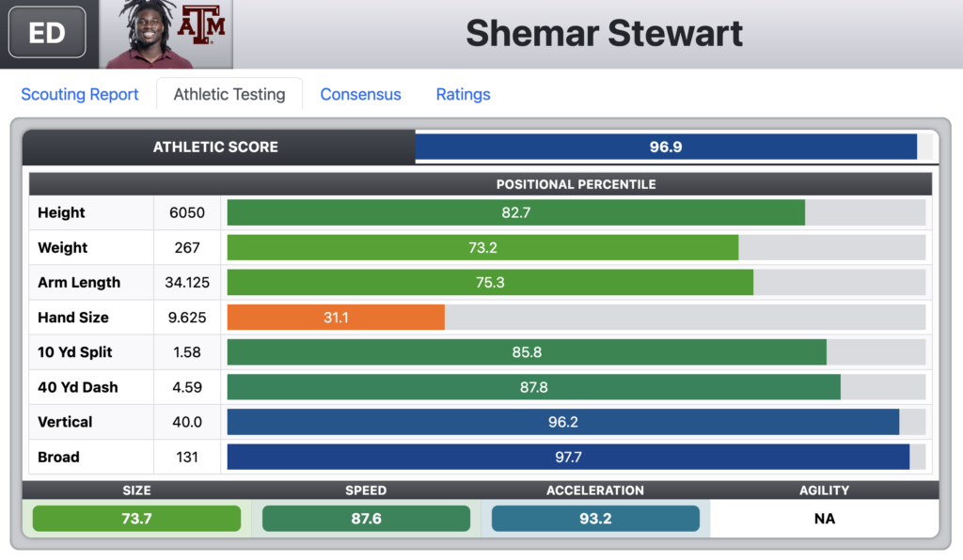Switch to the Consensus tab

(x=360, y=95)
